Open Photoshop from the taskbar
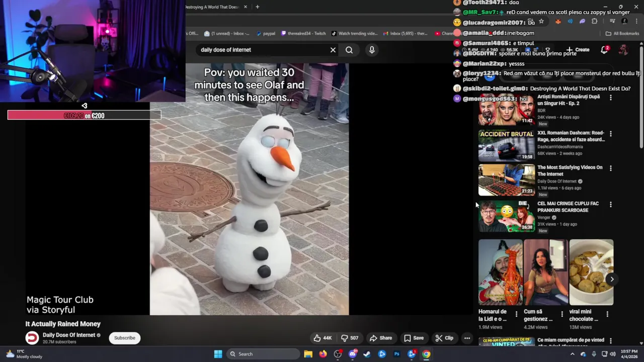 point(397,354)
